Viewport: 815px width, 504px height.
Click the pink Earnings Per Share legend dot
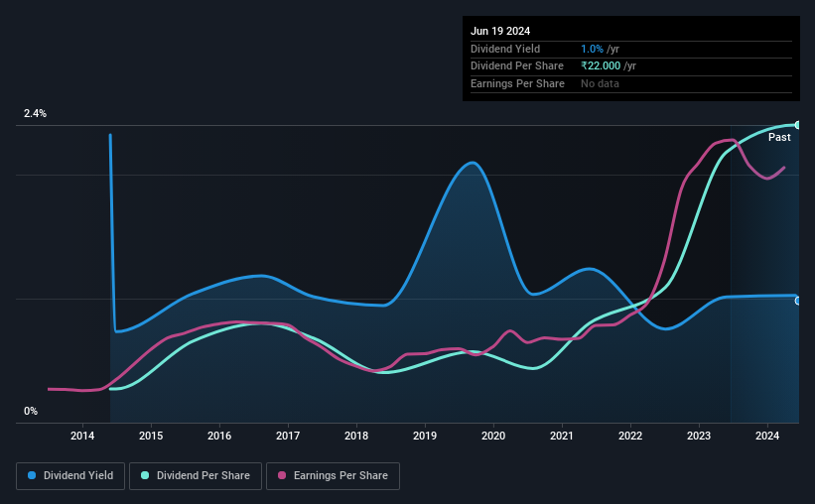coord(282,475)
